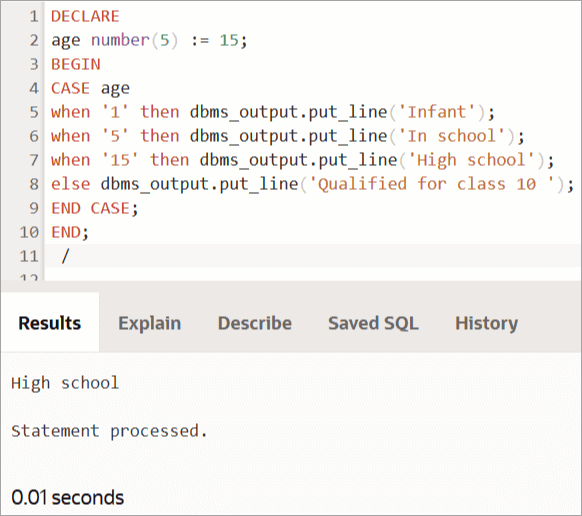Click the 'In school' string in code

pos(451,136)
